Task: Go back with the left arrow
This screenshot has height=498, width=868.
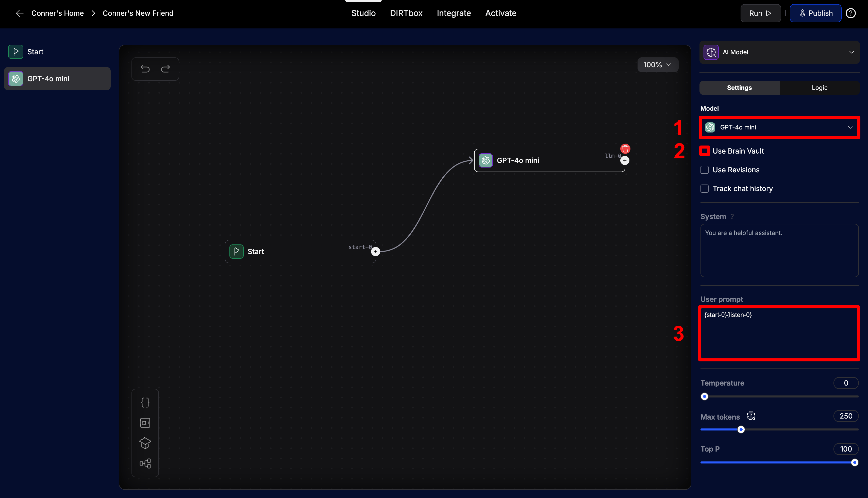Action: (x=20, y=13)
